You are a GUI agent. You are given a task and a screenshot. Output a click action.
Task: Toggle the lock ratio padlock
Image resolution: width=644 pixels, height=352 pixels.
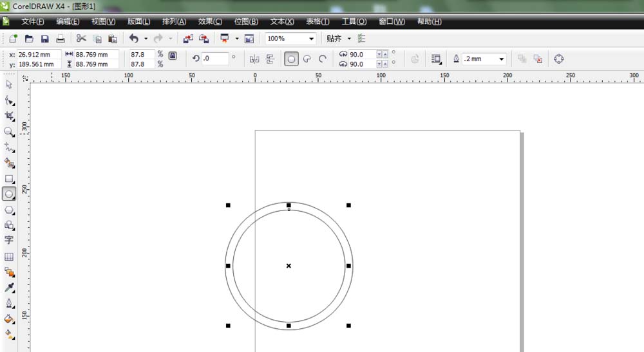[173, 55]
